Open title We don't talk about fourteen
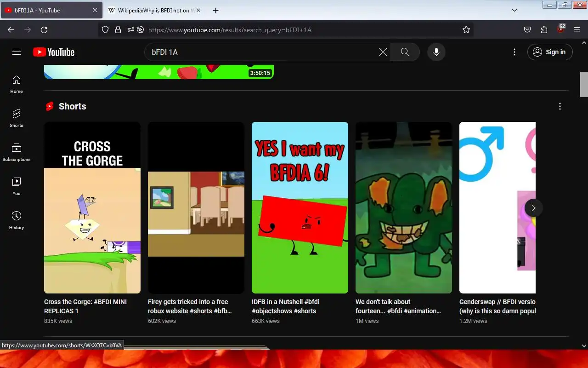The width and height of the screenshot is (588, 368). coord(398,306)
